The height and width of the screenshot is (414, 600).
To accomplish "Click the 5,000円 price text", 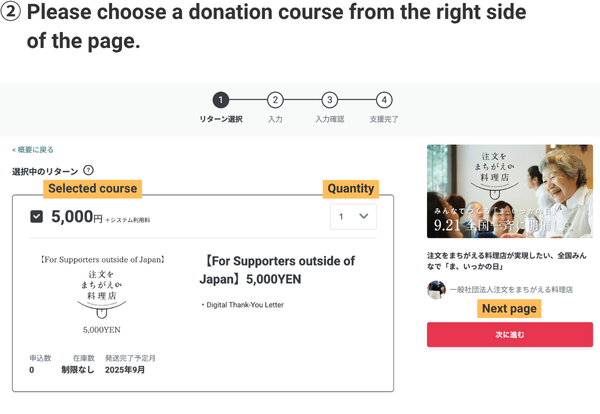I will tap(77, 216).
